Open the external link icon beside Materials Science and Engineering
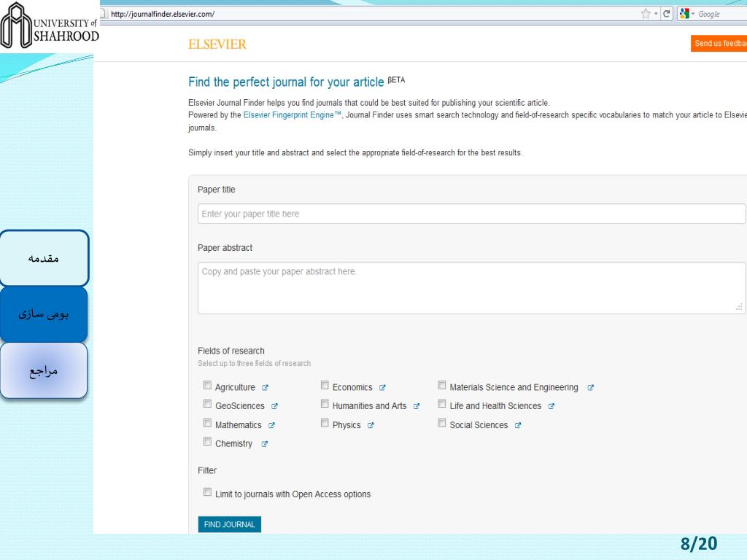Image resolution: width=747 pixels, height=560 pixels. (x=591, y=388)
